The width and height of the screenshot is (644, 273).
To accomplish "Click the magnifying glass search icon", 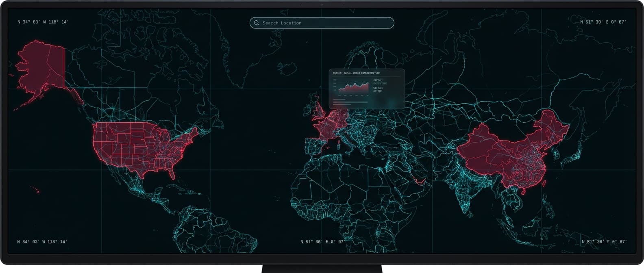I will tap(257, 23).
